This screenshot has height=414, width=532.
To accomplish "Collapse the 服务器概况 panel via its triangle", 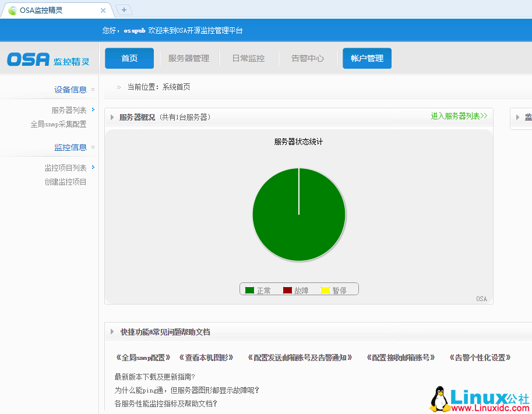I will pyautogui.click(x=112, y=116).
